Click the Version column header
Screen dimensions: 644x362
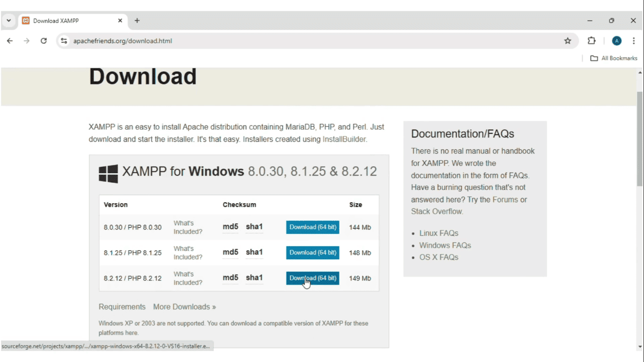(x=116, y=205)
